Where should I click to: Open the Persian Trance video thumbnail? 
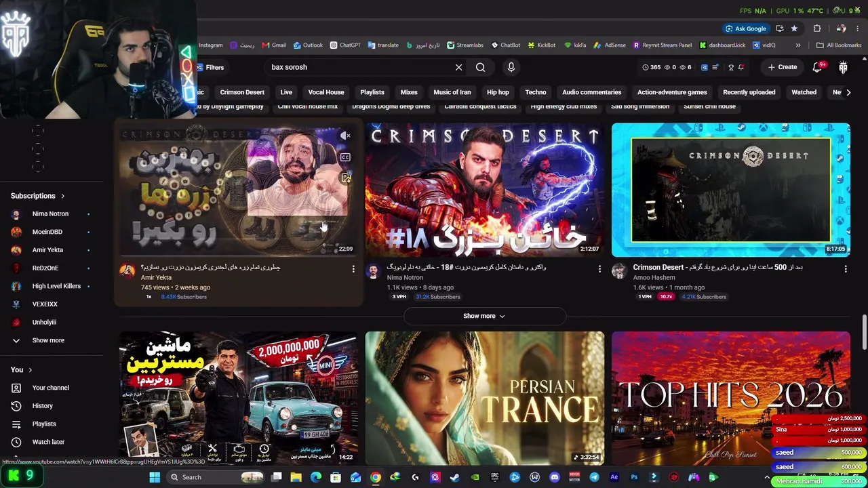tap(485, 398)
